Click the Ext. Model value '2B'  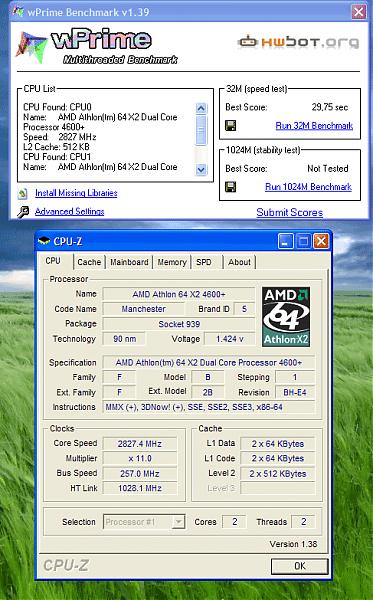pos(208,392)
